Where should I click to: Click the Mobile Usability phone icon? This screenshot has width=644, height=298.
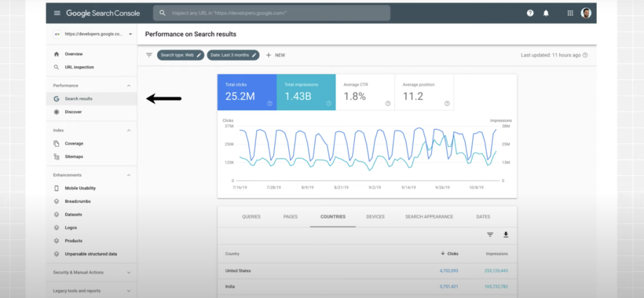[x=57, y=188]
